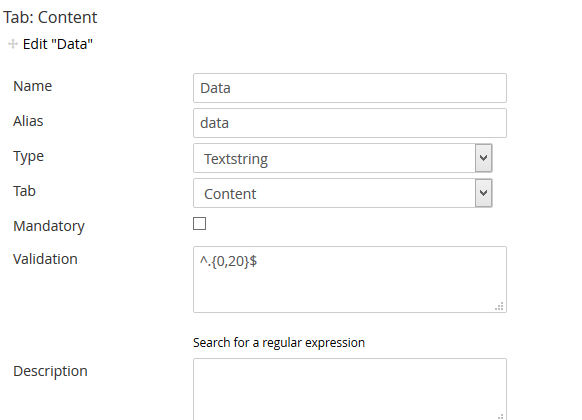The width and height of the screenshot is (582, 420).
Task: Click inside the Description text area
Action: pos(350,389)
